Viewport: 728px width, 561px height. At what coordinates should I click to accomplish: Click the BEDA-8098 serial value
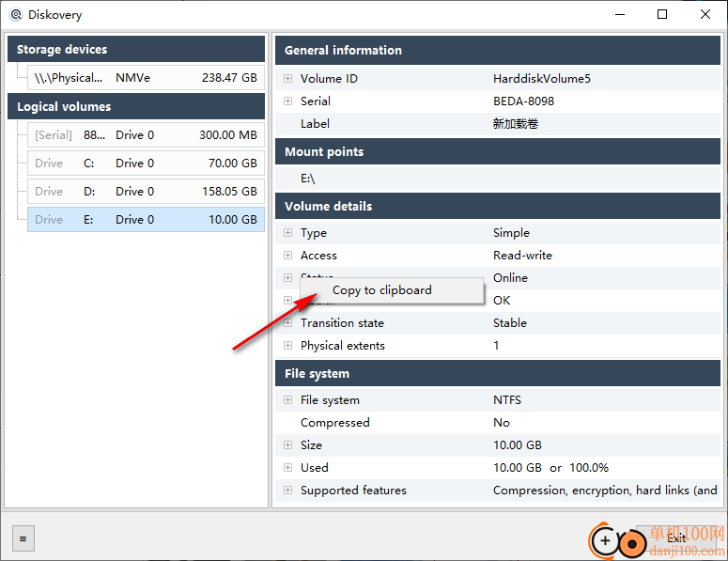tap(524, 101)
